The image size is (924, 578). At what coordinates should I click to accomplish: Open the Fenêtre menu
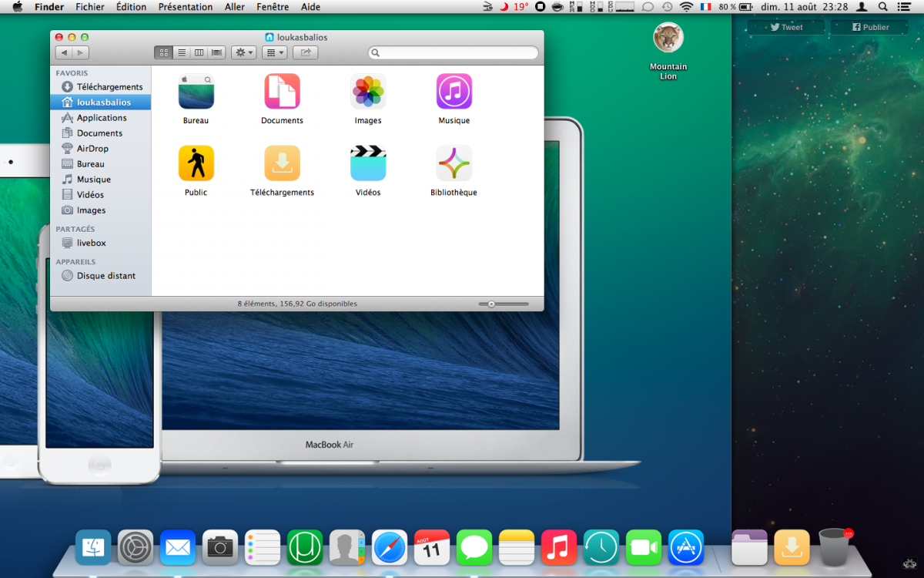273,7
